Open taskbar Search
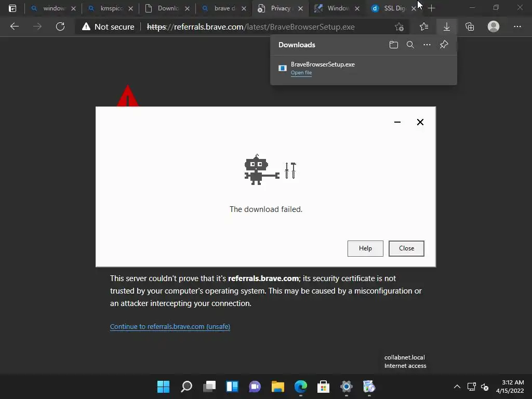The height and width of the screenshot is (399, 532). coord(187,387)
